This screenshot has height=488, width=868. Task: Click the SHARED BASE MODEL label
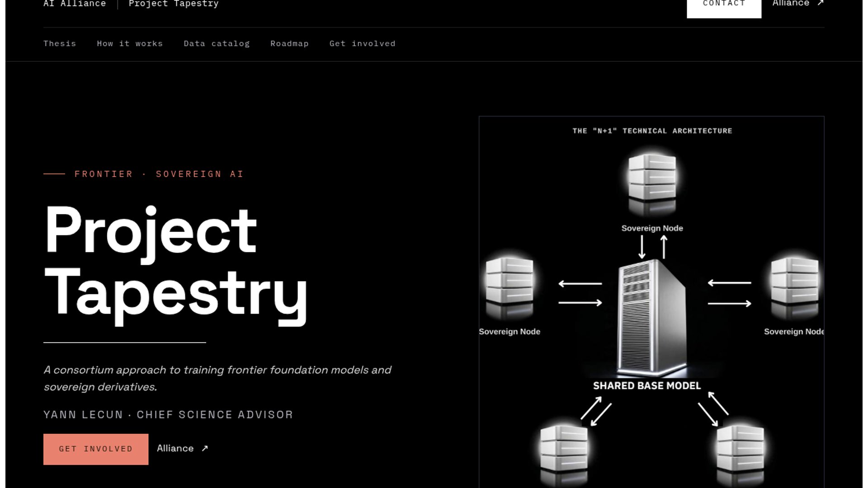[647, 386]
